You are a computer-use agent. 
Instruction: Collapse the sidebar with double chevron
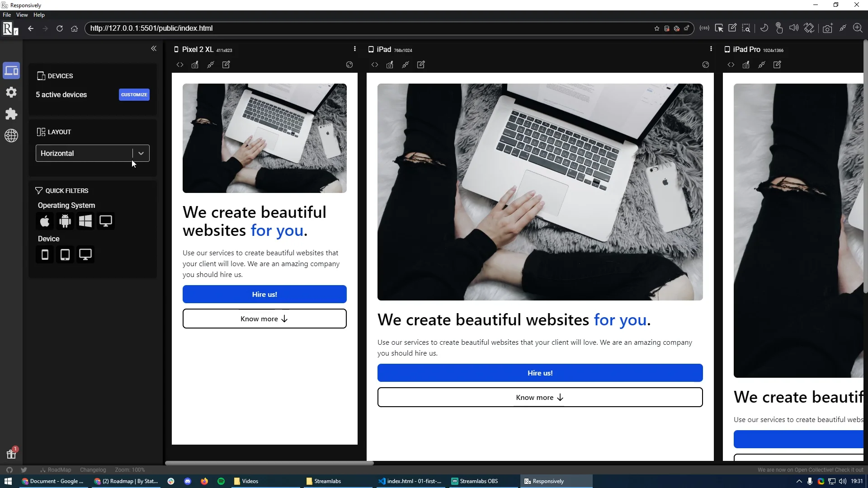(154, 48)
